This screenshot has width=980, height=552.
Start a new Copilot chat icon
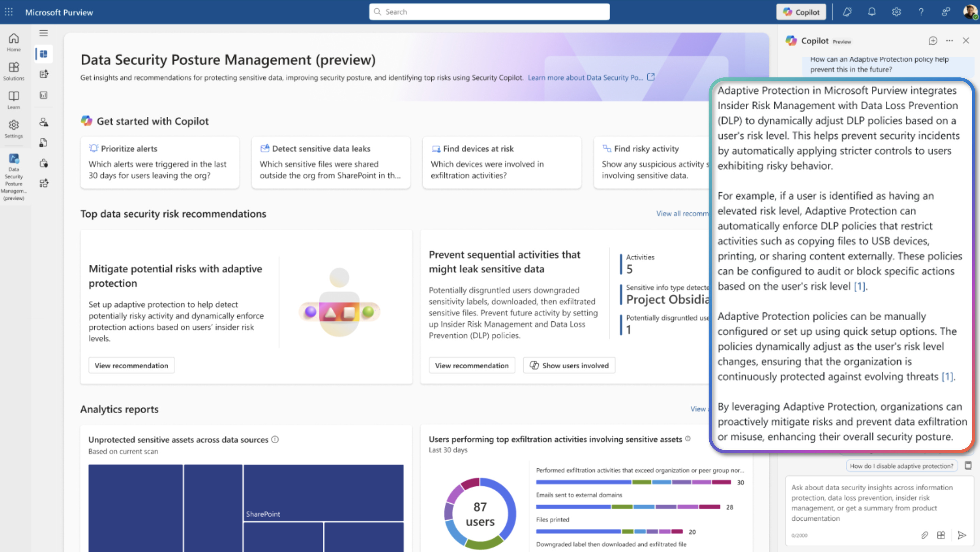tap(933, 40)
